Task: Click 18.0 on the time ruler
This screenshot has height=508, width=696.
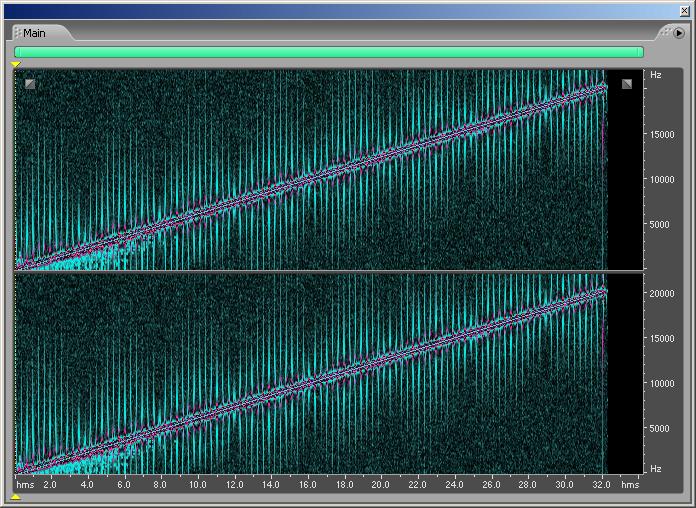Action: tap(344, 484)
